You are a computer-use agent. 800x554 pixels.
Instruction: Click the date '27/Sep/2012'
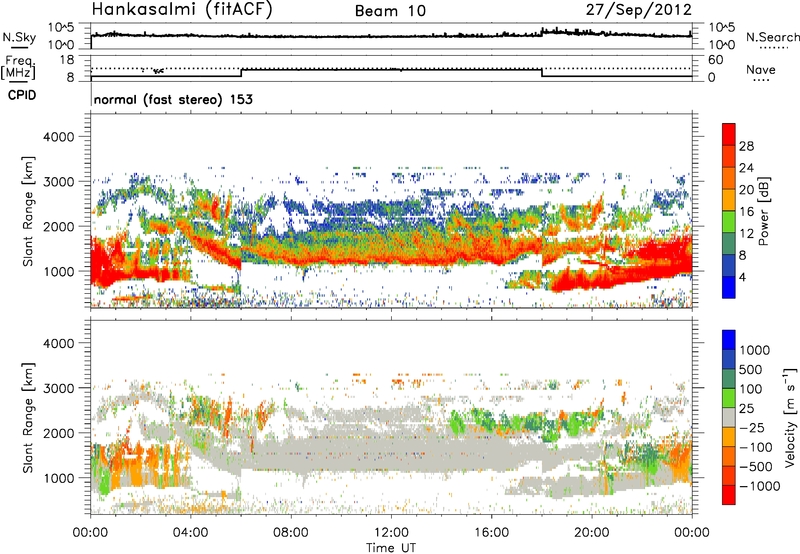pos(639,9)
